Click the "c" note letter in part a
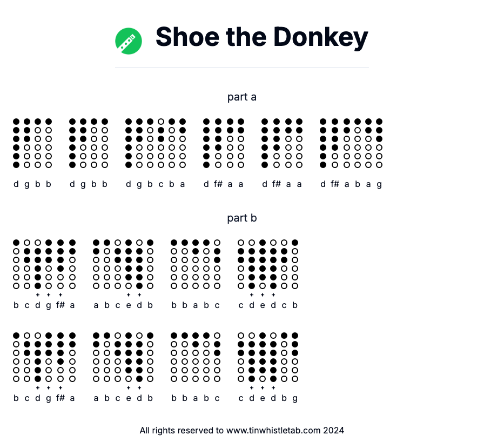This screenshot has width=484, height=448. click(161, 184)
